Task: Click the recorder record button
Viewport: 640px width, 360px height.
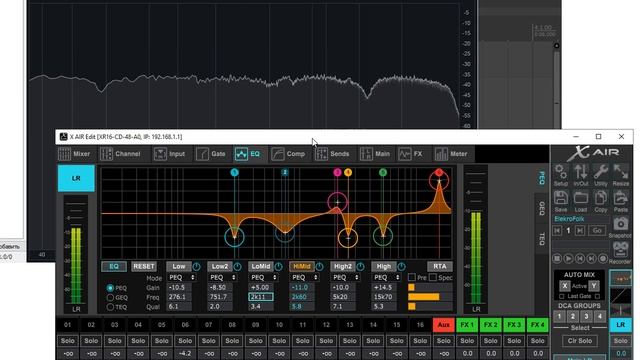Action: point(602,258)
